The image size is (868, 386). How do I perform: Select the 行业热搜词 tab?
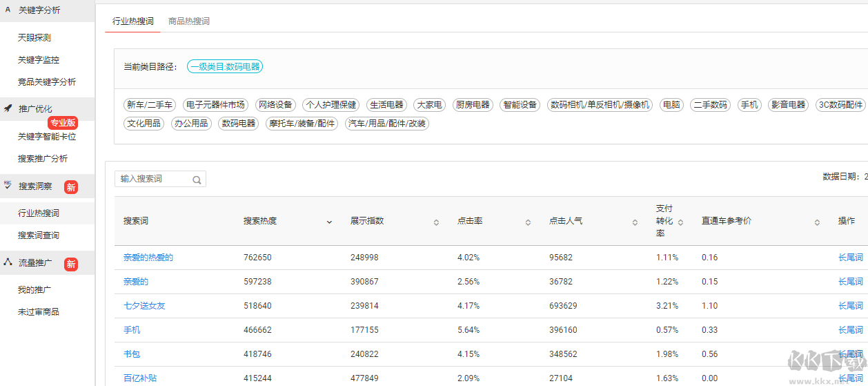132,21
